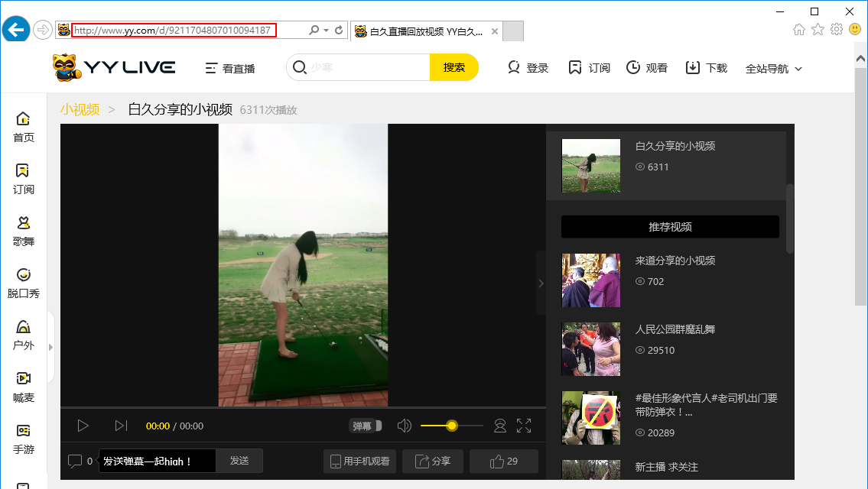Open the 歌舞 category in the sidebar

point(24,231)
